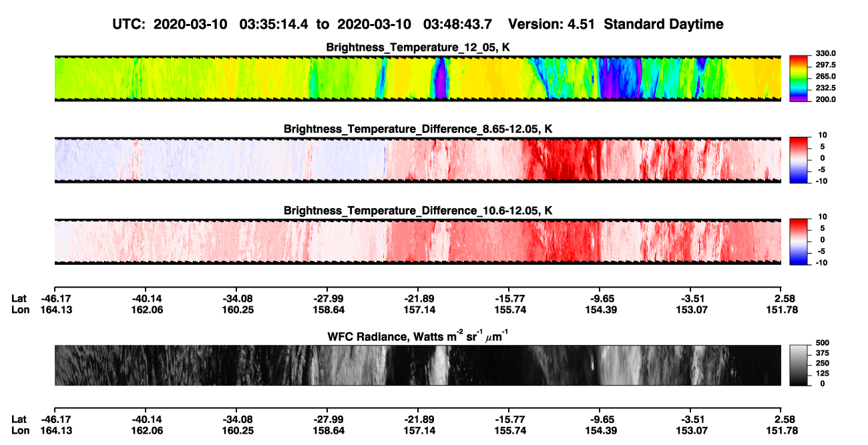Click longitude 158.64 on the axis under the WFC strip
Image resolution: width=868 pixels, height=445 pixels.
coord(327,430)
